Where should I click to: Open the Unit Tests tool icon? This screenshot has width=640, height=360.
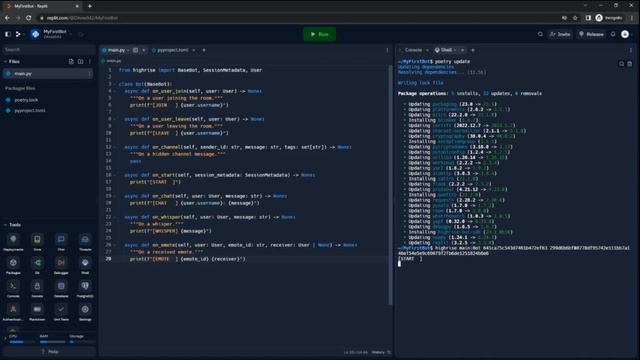(61, 309)
